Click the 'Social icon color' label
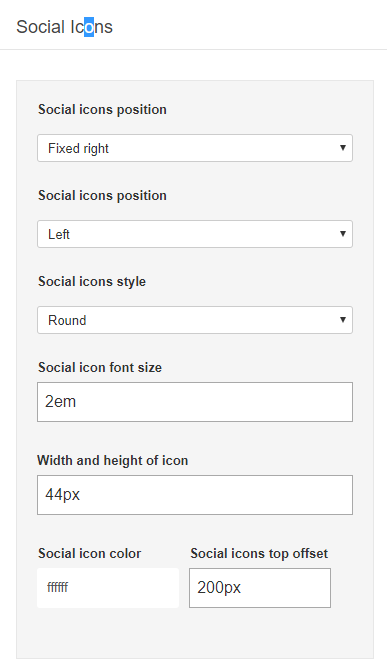The image size is (387, 667). click(x=89, y=553)
